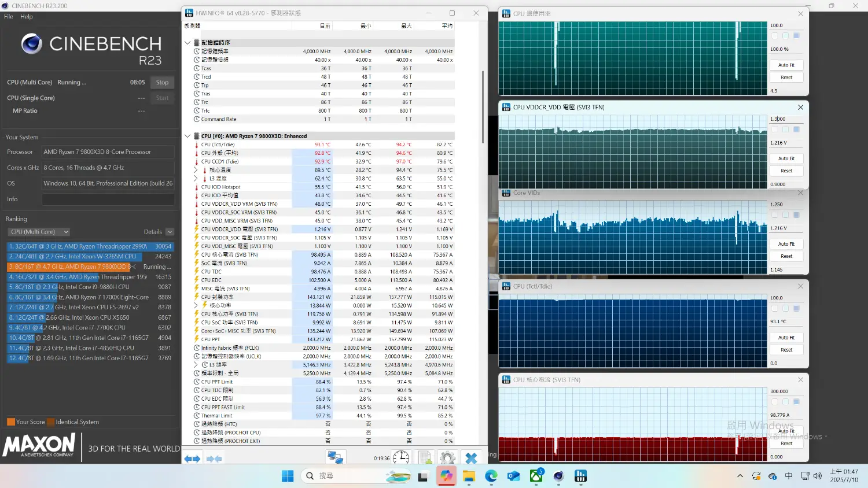Open the Cinebench Help menu
Image resolution: width=868 pixels, height=488 pixels.
[x=27, y=17]
